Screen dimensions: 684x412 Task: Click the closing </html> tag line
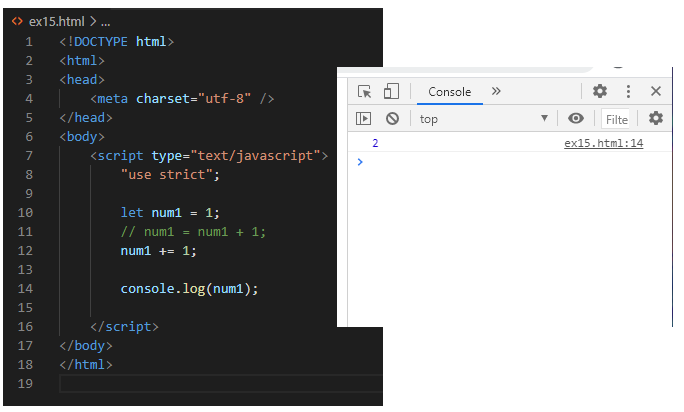(86, 365)
